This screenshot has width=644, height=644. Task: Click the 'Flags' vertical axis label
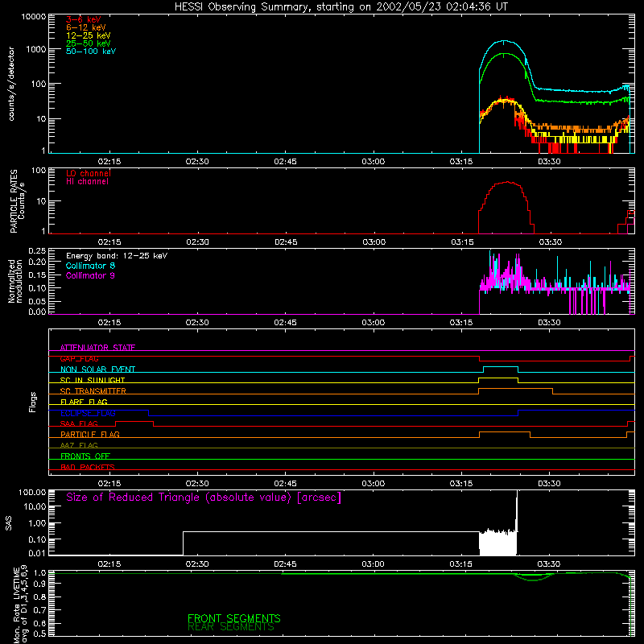tap(33, 402)
